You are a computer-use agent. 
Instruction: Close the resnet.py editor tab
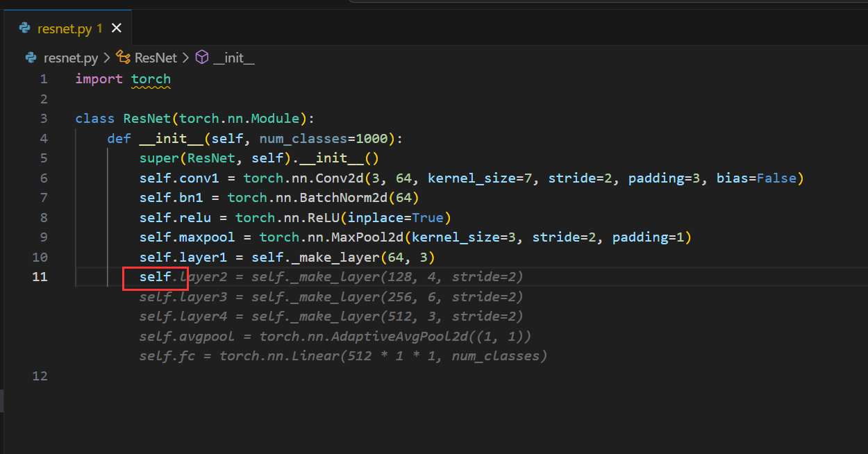tap(117, 28)
